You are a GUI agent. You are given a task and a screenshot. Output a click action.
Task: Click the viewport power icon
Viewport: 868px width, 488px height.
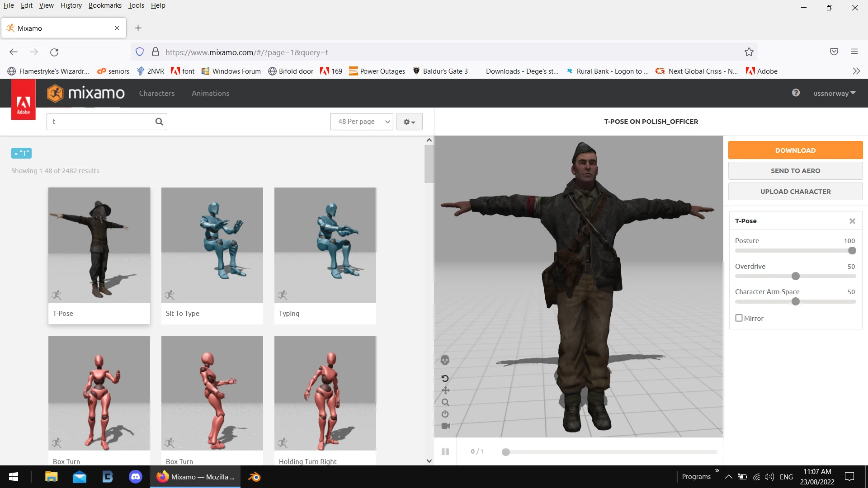click(x=445, y=414)
